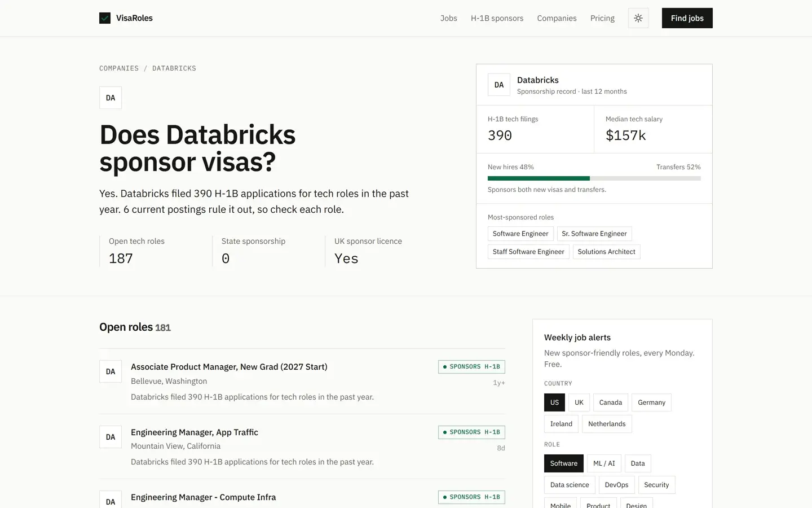
Task: Click the Mountain View, California location text
Action: point(175,446)
